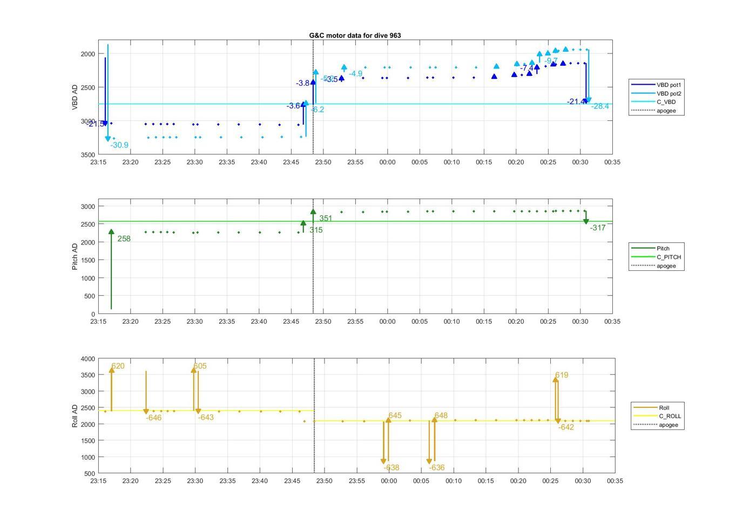756x532 pixels.
Task: Click the '-6.2' VBD annotation
Action: [318, 110]
